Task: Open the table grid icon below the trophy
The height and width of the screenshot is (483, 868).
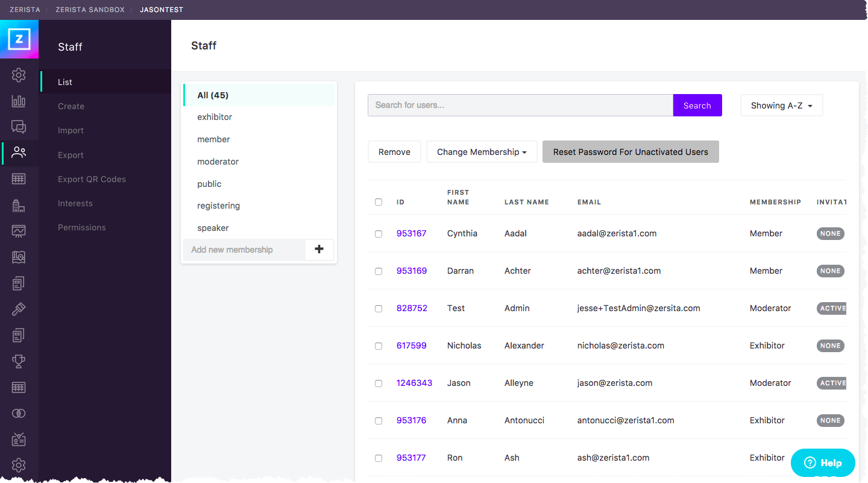Action: click(19, 387)
